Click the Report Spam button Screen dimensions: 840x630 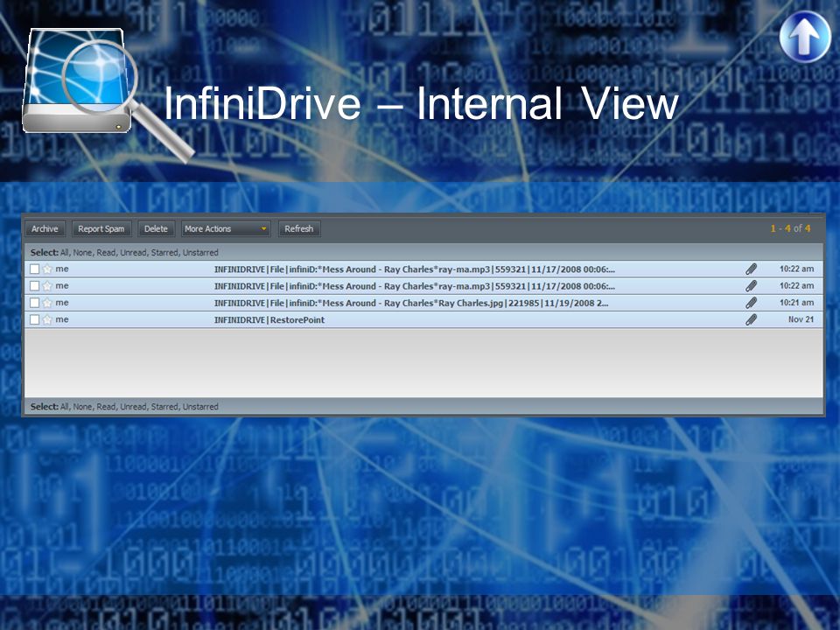[x=101, y=228]
